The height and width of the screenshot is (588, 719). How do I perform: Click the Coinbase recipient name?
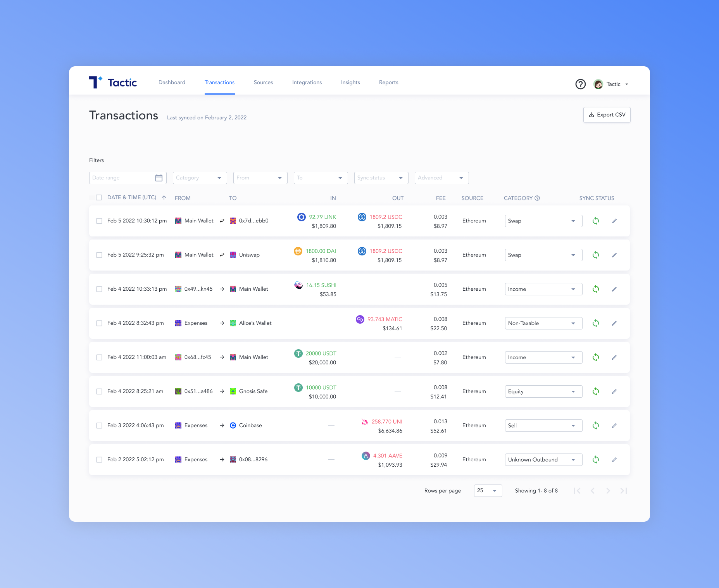tap(250, 426)
